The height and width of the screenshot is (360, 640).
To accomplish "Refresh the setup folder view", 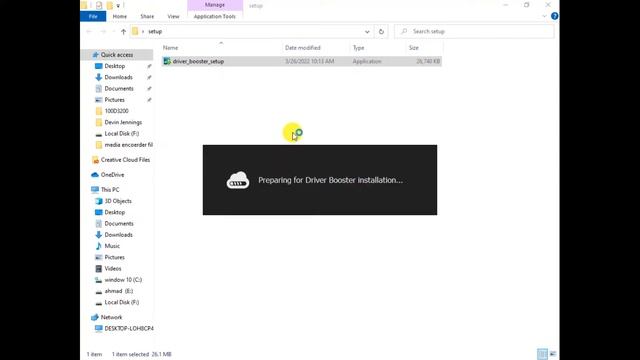I will pyautogui.click(x=381, y=31).
